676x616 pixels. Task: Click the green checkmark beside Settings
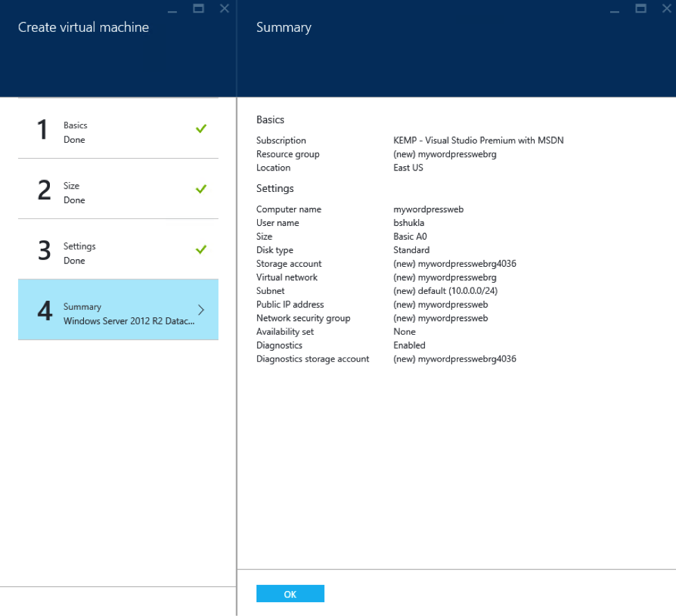[201, 249]
